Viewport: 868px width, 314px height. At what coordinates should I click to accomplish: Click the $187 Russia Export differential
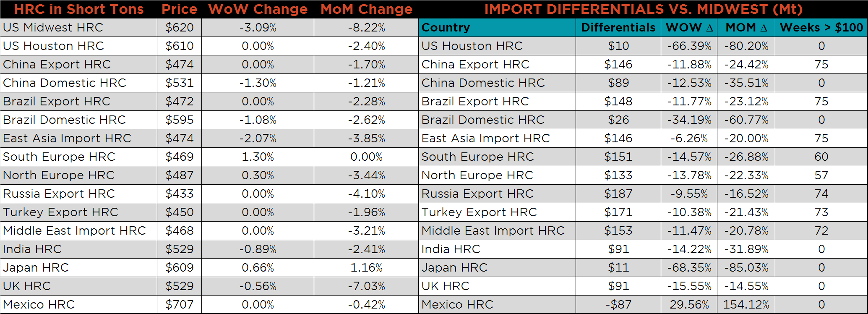click(618, 194)
